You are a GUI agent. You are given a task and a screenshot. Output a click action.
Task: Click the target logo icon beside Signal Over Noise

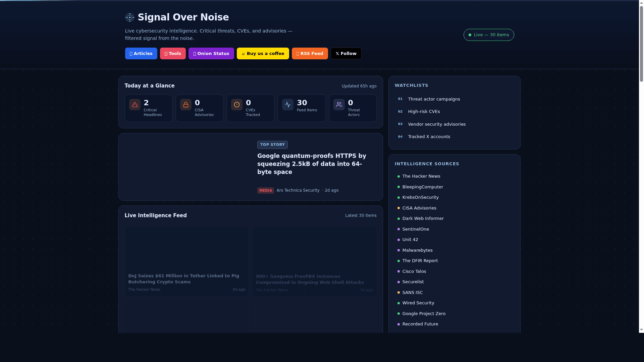point(129,17)
